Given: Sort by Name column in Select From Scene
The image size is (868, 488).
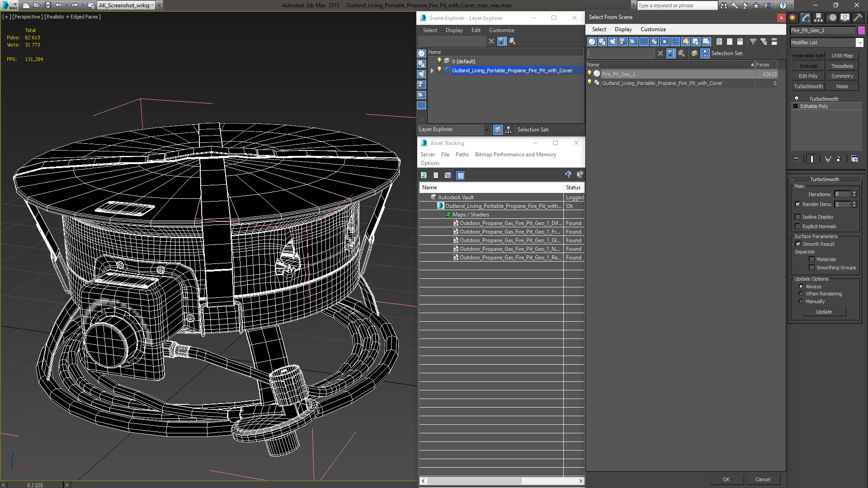Looking at the screenshot, I should coord(670,65).
